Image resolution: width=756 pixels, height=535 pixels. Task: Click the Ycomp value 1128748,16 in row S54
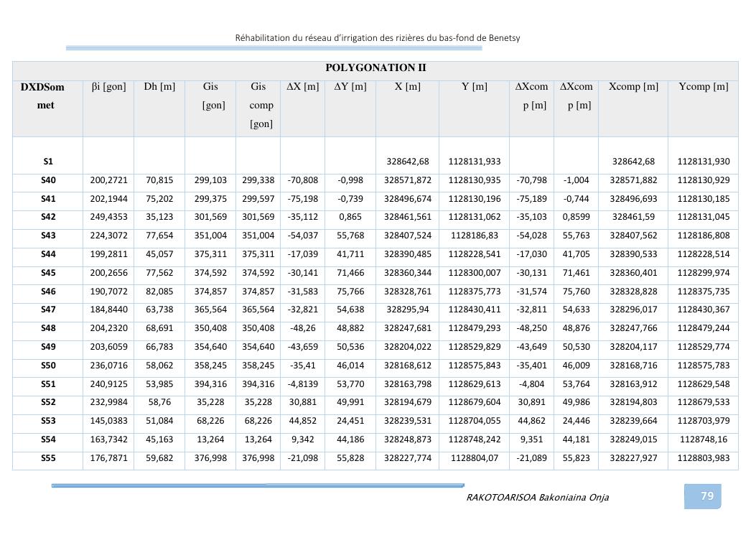pos(703,439)
